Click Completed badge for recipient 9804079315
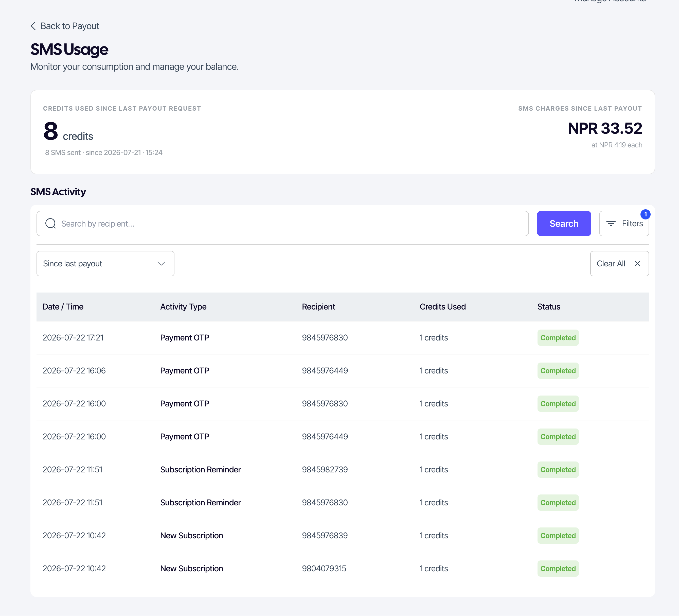The width and height of the screenshot is (679, 616). click(x=558, y=569)
